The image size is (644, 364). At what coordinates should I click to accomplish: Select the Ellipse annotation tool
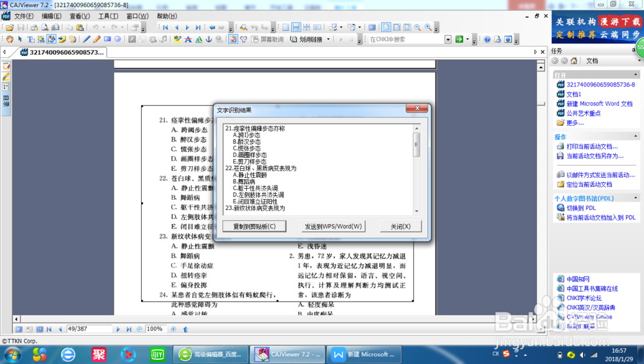click(x=118, y=39)
